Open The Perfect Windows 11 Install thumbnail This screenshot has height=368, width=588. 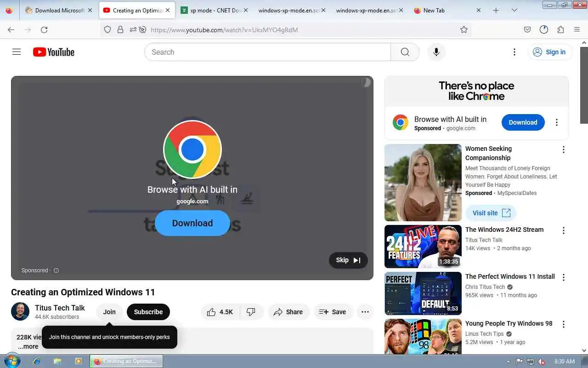pos(423,293)
